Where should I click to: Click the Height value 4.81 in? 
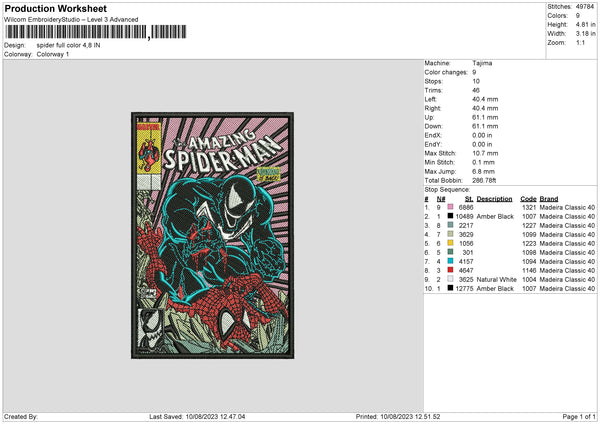(585, 24)
